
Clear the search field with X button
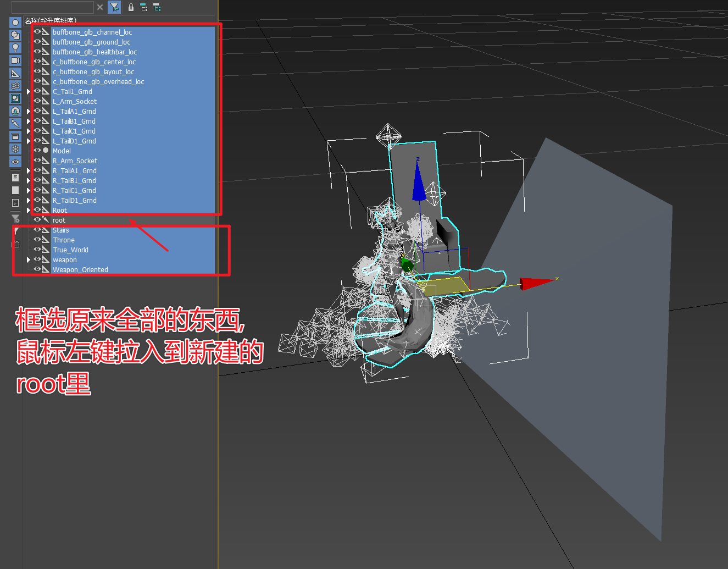[x=100, y=7]
